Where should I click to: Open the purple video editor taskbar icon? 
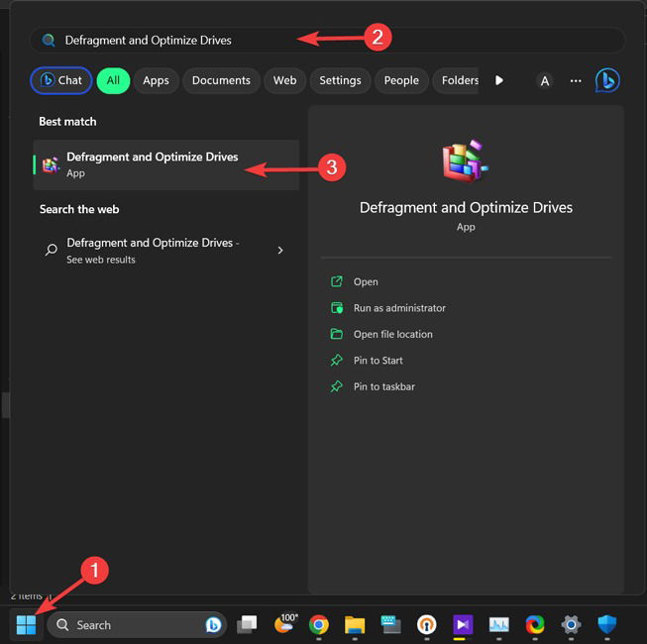pyautogui.click(x=463, y=624)
